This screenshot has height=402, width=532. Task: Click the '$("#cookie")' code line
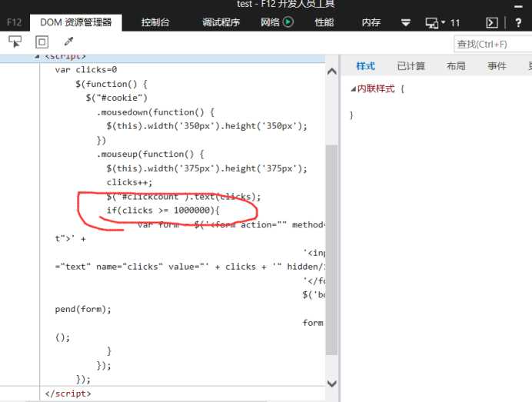116,98
